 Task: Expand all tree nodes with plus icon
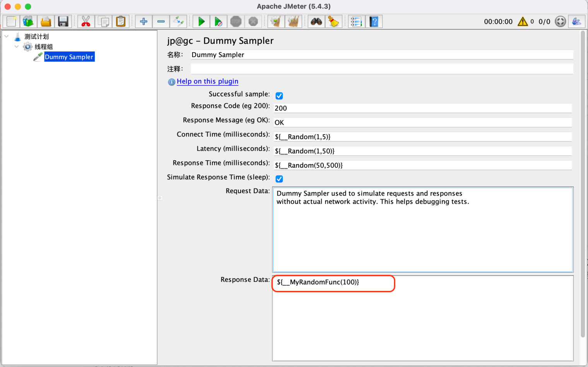144,21
